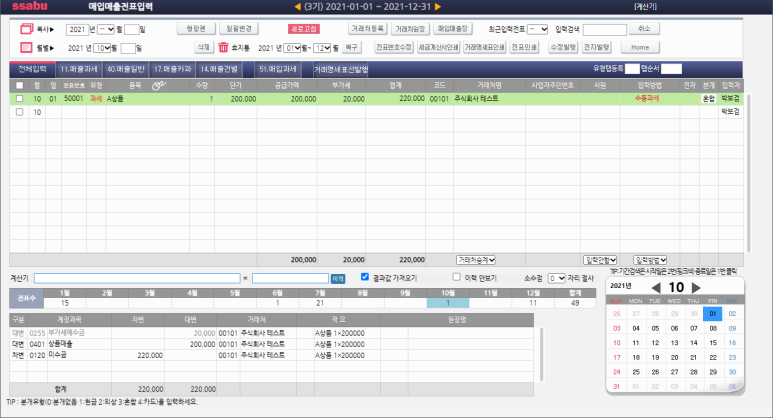Enable 이력 안보기 checkbox
Image resolution: width=773 pixels, height=418 pixels.
point(457,277)
